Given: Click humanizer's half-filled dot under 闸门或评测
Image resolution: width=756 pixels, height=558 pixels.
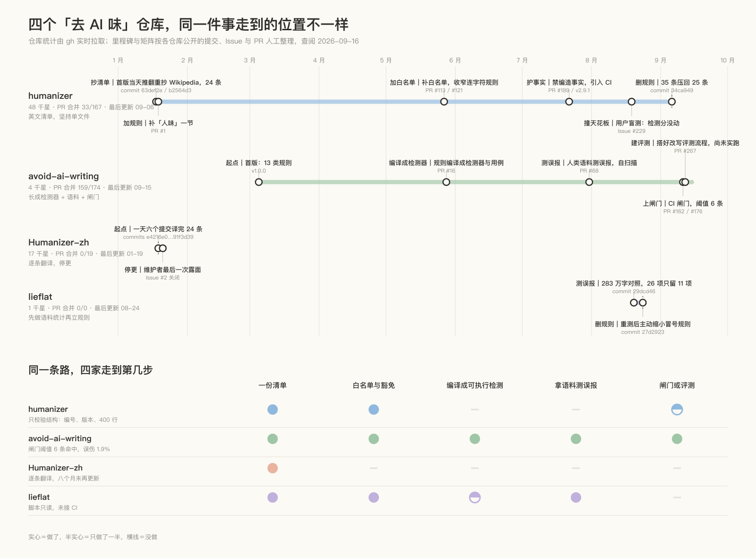Looking at the screenshot, I should coord(677,410).
